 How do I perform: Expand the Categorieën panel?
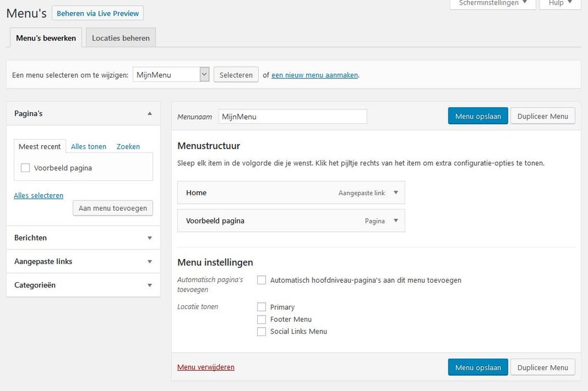click(150, 285)
